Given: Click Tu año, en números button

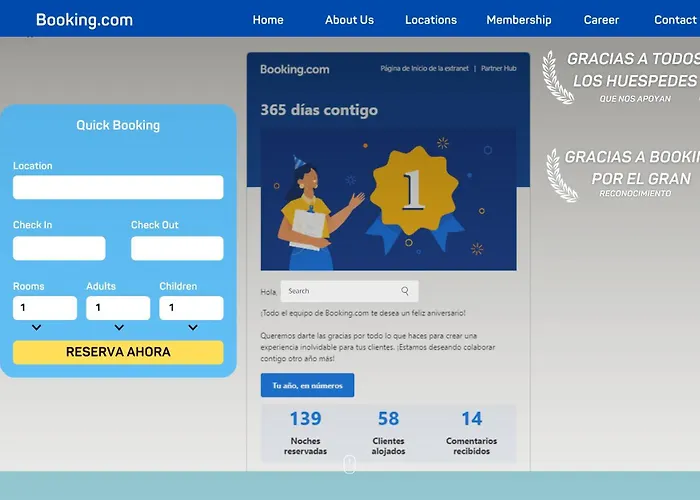Looking at the screenshot, I should point(308,385).
